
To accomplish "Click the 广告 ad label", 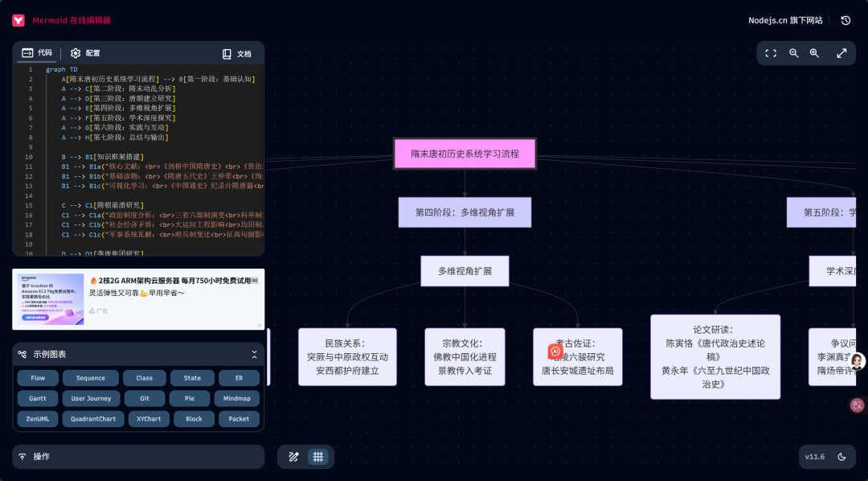I will pyautogui.click(x=99, y=310).
